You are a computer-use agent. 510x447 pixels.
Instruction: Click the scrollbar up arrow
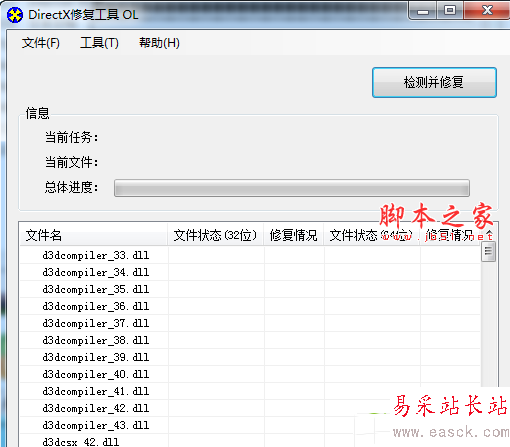pyautogui.click(x=489, y=234)
